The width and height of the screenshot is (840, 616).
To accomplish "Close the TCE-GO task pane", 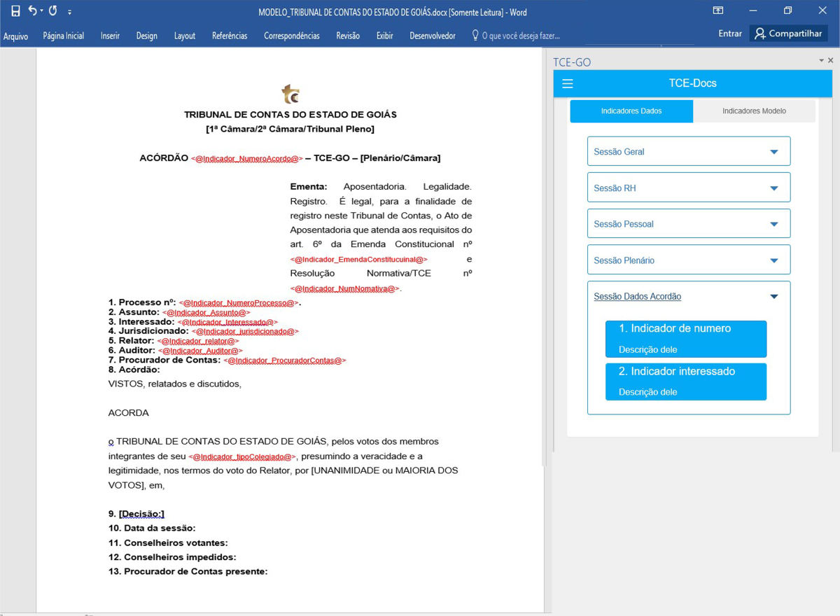I will coord(831,61).
